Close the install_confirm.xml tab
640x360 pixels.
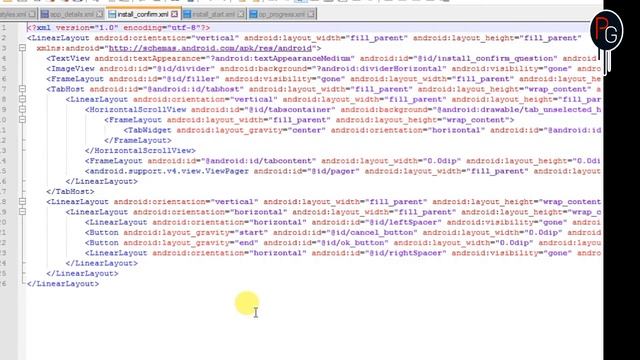[174, 14]
